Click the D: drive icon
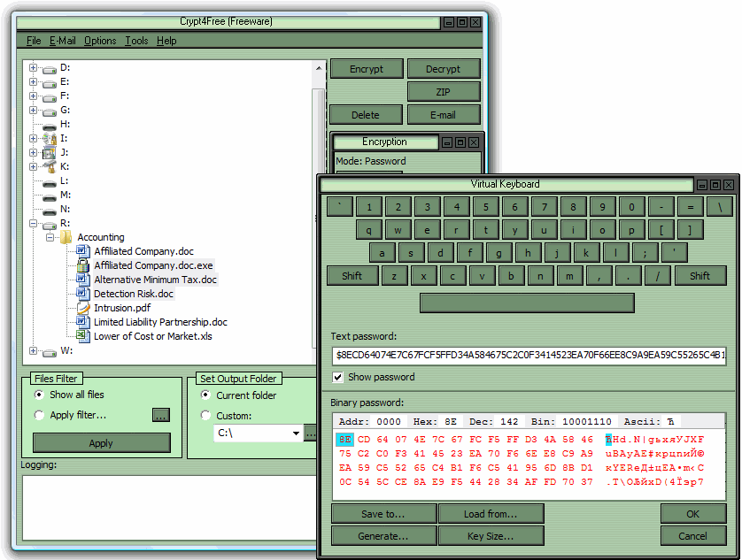 click(50, 69)
